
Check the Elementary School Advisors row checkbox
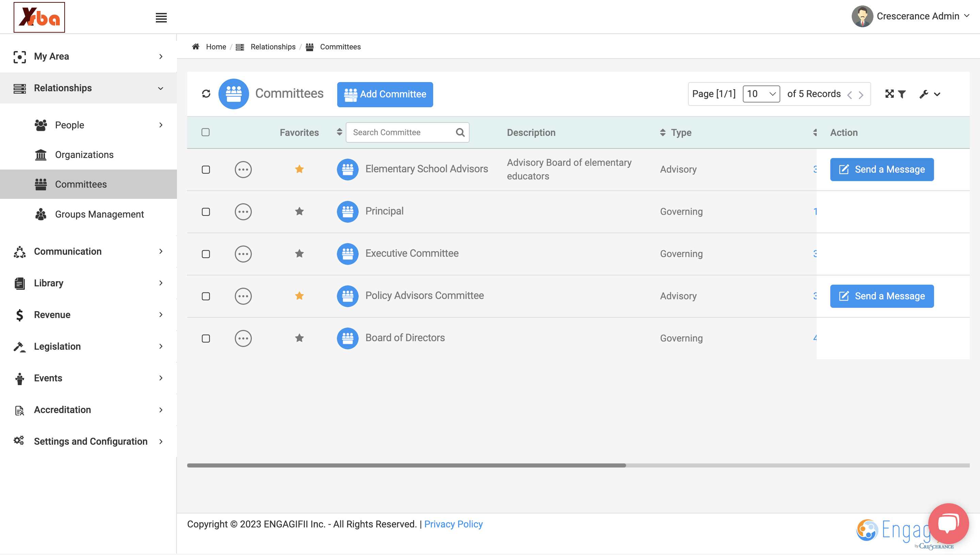(206, 170)
